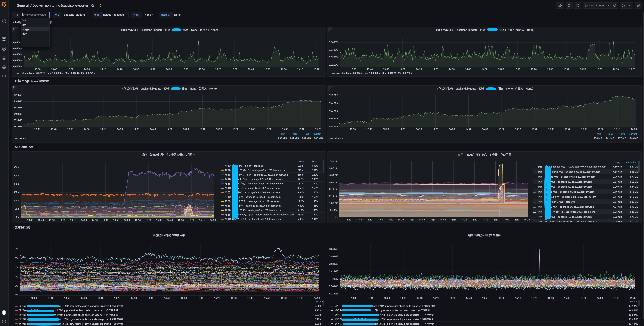Click the dashboard grid icon beside General
The image size is (644, 326).
[14, 5]
